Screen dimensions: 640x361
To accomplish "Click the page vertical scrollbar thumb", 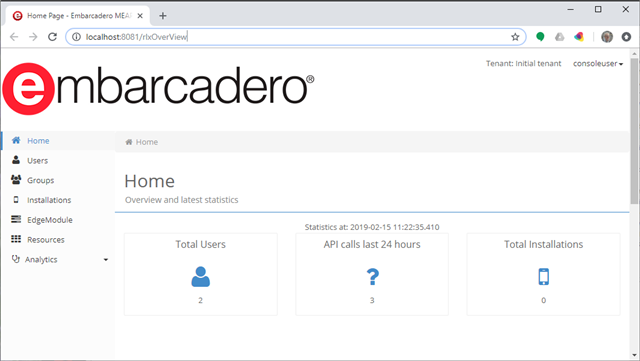I will pos(634,131).
